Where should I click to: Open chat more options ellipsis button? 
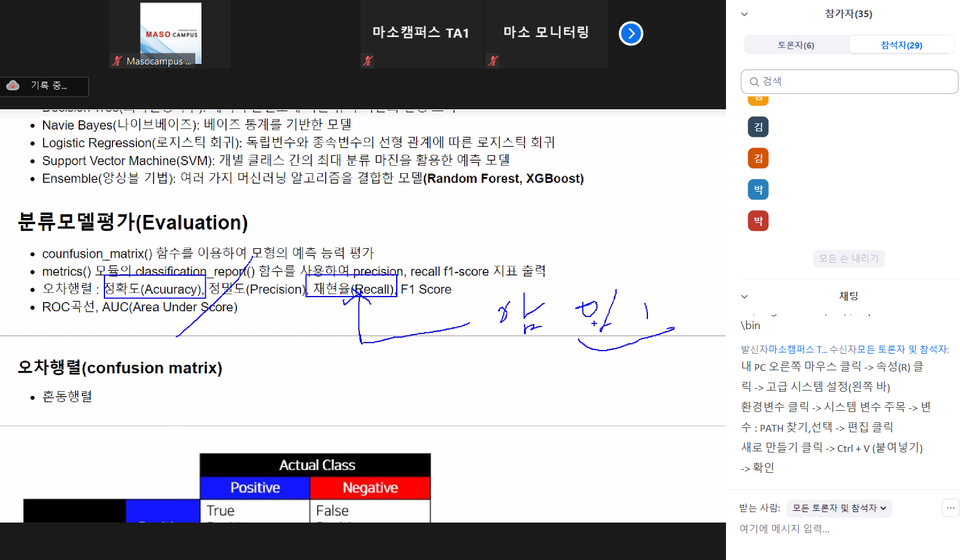point(950,508)
